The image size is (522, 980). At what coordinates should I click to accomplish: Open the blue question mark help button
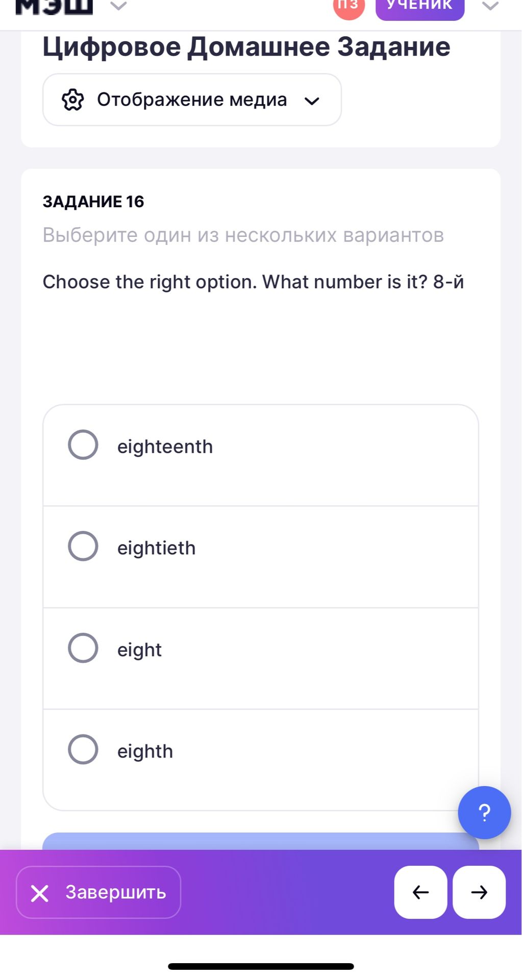[x=484, y=812]
